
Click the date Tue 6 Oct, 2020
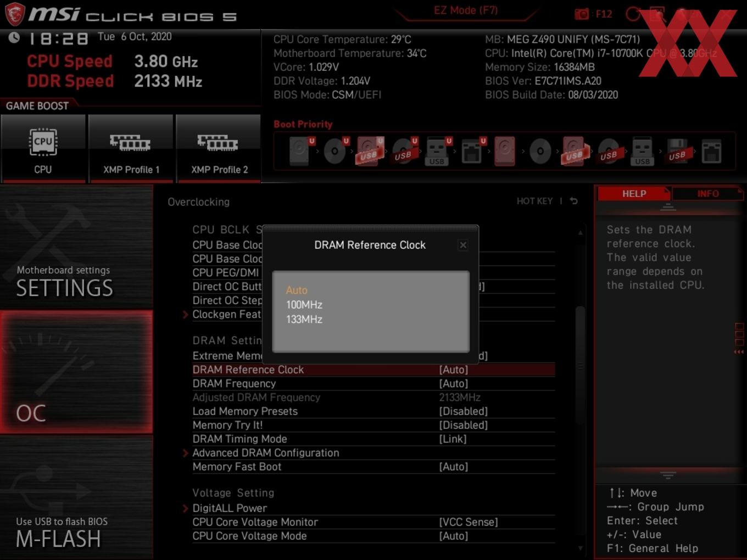135,36
